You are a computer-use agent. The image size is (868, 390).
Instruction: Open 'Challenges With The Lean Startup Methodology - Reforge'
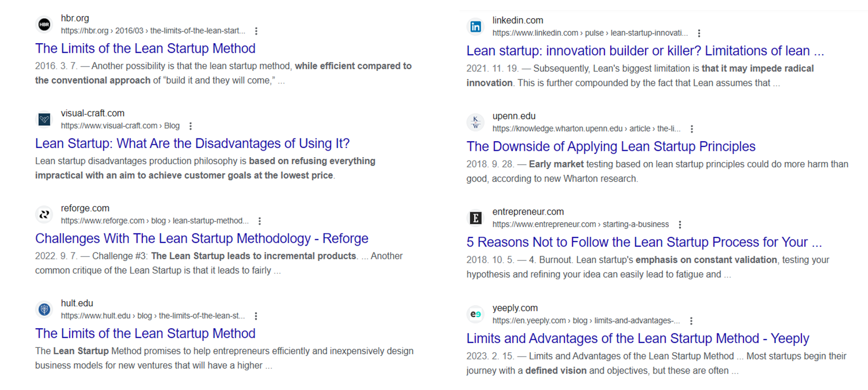[x=201, y=238]
